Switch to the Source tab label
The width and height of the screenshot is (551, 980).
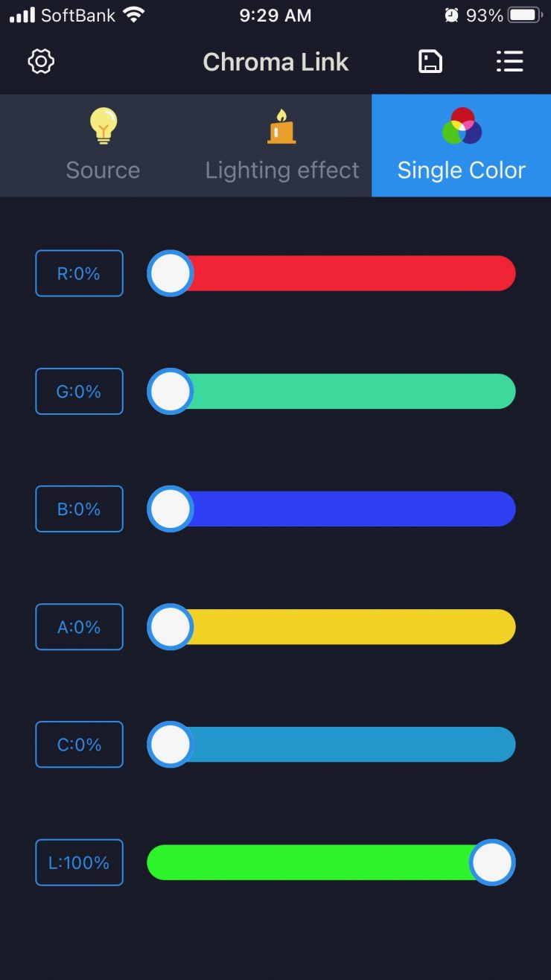(x=103, y=170)
